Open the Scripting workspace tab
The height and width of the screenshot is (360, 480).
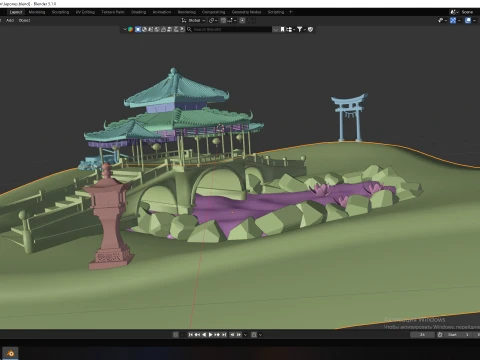[276, 12]
